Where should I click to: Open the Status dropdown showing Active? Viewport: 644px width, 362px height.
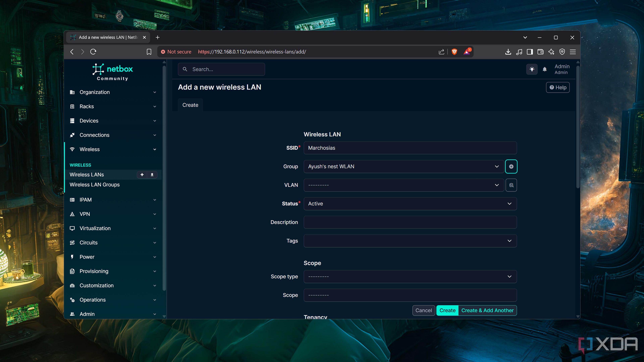410,204
